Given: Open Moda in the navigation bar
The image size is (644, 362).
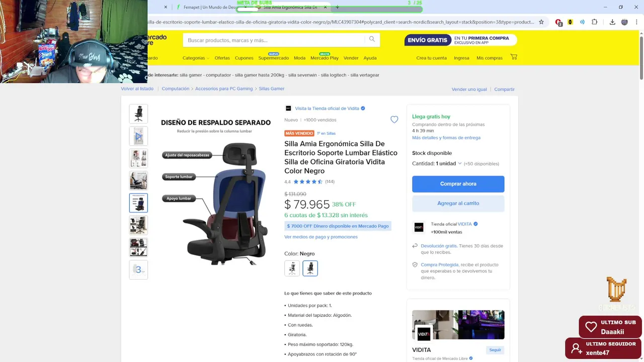Looking at the screenshot, I should (x=299, y=58).
